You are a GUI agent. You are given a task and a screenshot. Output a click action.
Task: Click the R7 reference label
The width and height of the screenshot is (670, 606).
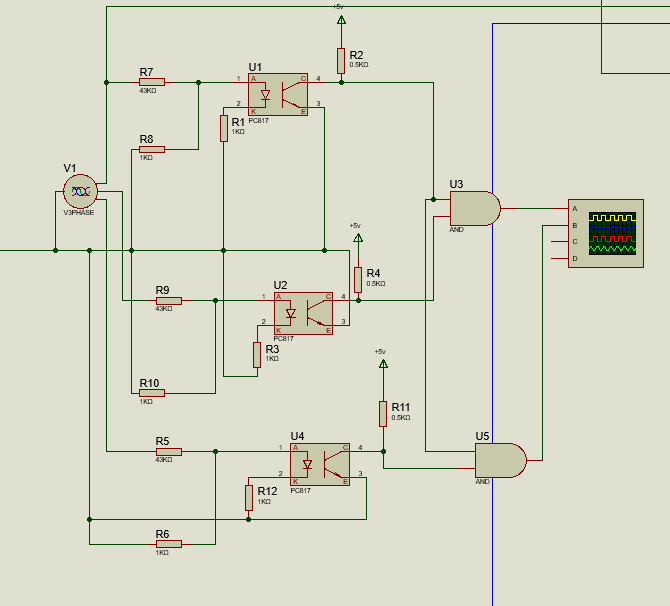(x=146, y=72)
